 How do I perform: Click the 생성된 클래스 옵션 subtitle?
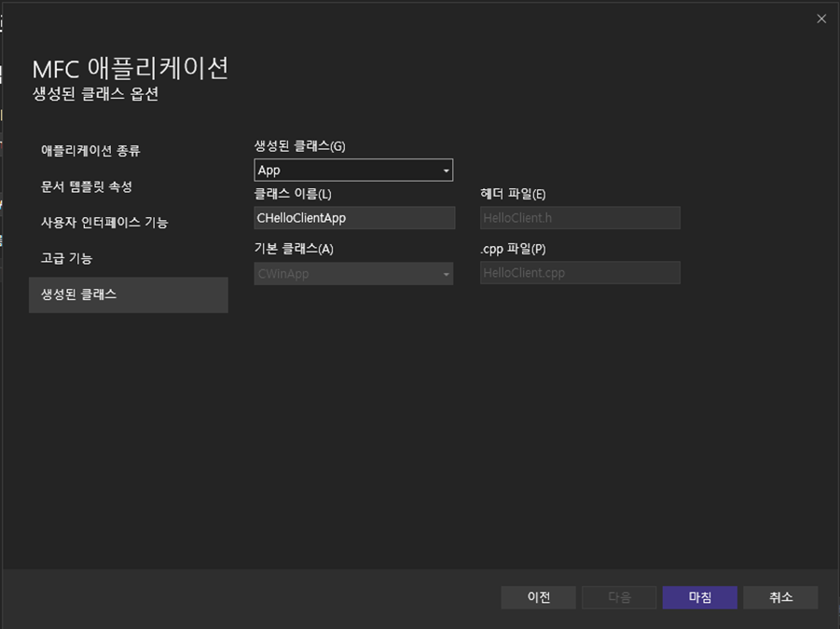(95, 94)
